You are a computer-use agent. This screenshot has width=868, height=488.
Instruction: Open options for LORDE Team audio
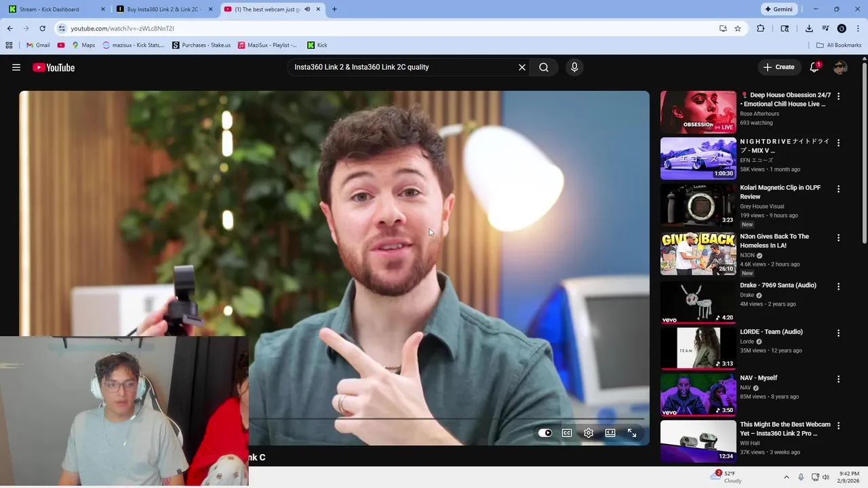pos(838,333)
